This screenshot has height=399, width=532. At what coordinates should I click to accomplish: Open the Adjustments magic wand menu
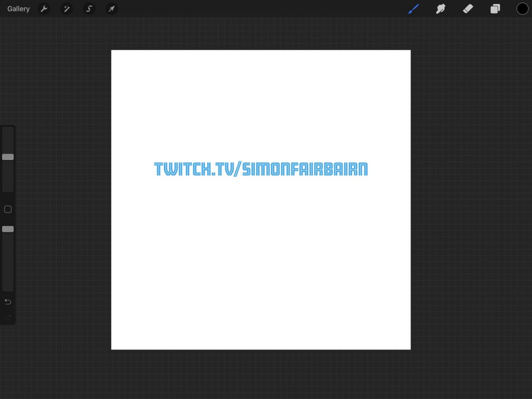pyautogui.click(x=67, y=9)
